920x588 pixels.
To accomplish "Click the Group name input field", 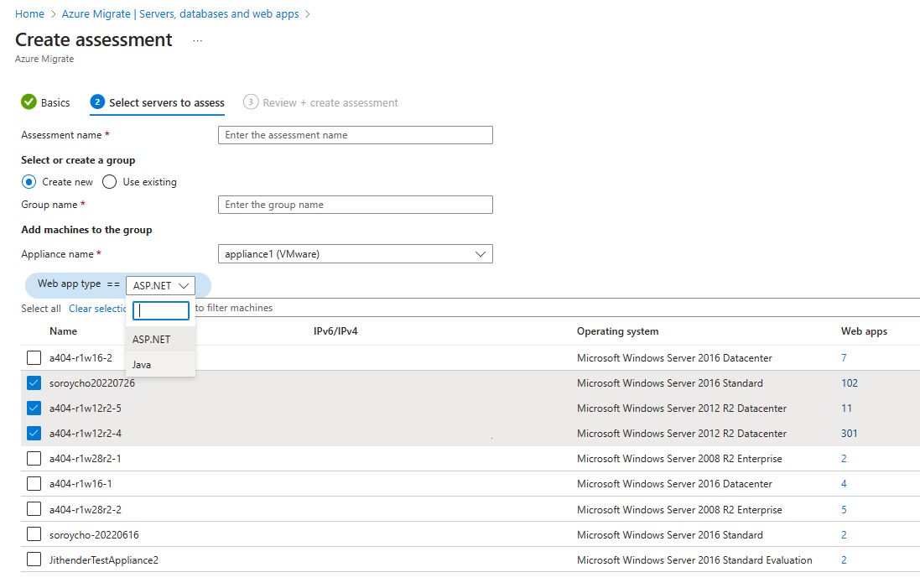I will coord(355,205).
